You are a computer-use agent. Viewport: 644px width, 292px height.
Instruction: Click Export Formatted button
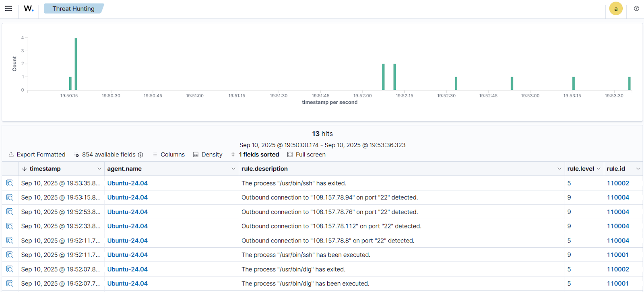pos(37,154)
